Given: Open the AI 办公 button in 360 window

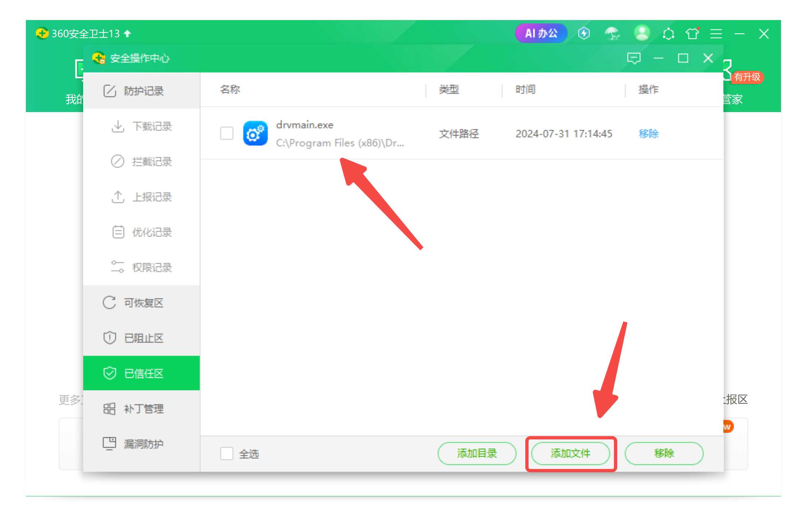Looking at the screenshot, I should click(541, 34).
